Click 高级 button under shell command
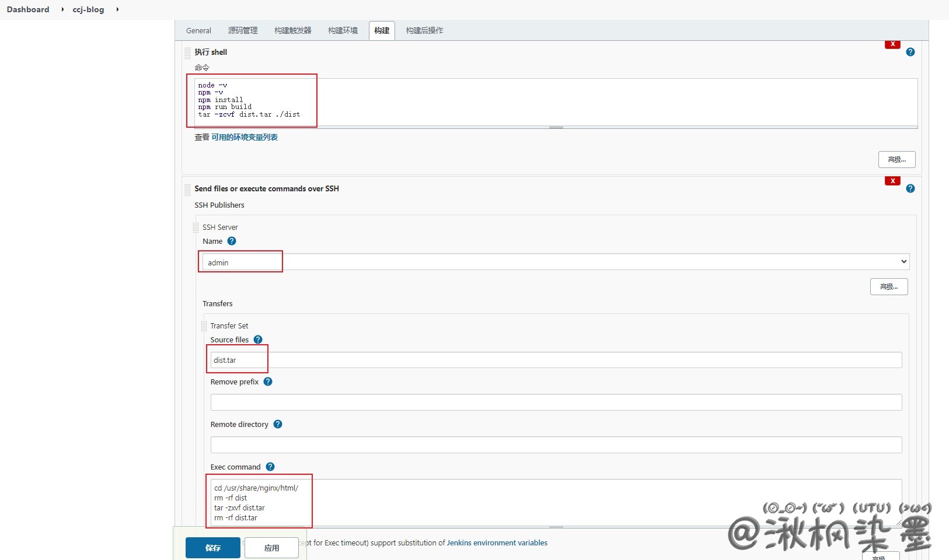Viewport: 949px width, 560px height. pos(896,159)
